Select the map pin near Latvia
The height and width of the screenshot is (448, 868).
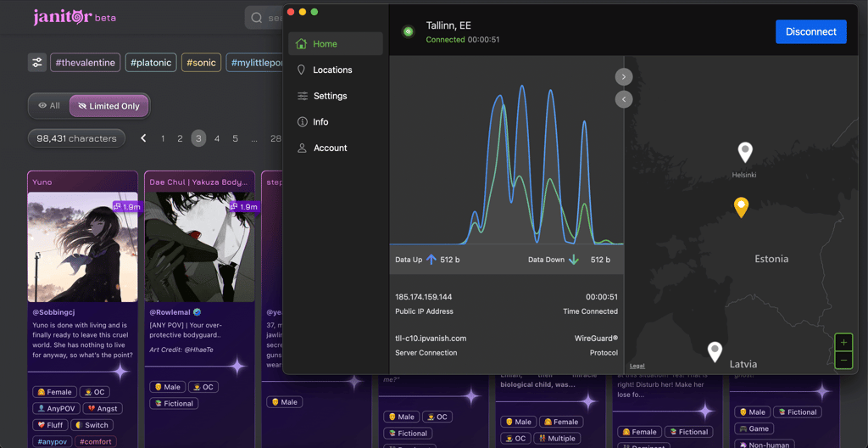(x=715, y=352)
